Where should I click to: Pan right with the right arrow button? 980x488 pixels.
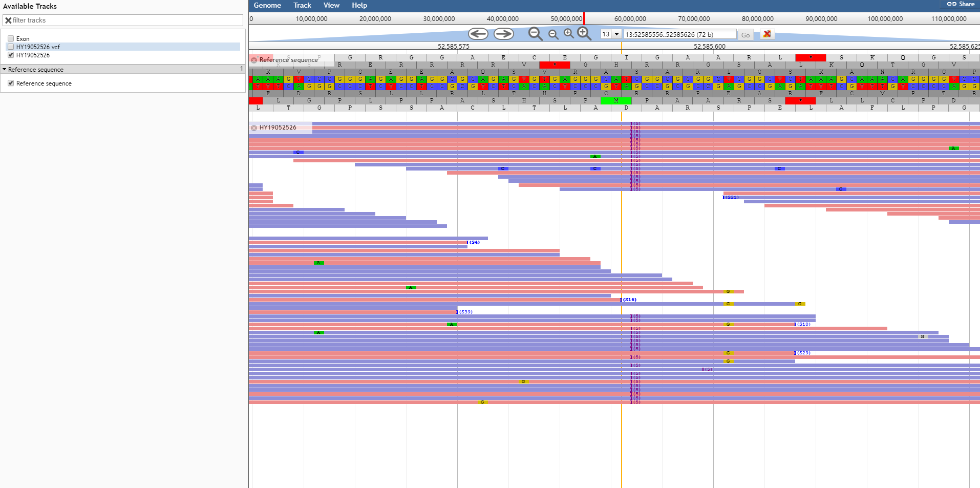click(503, 34)
